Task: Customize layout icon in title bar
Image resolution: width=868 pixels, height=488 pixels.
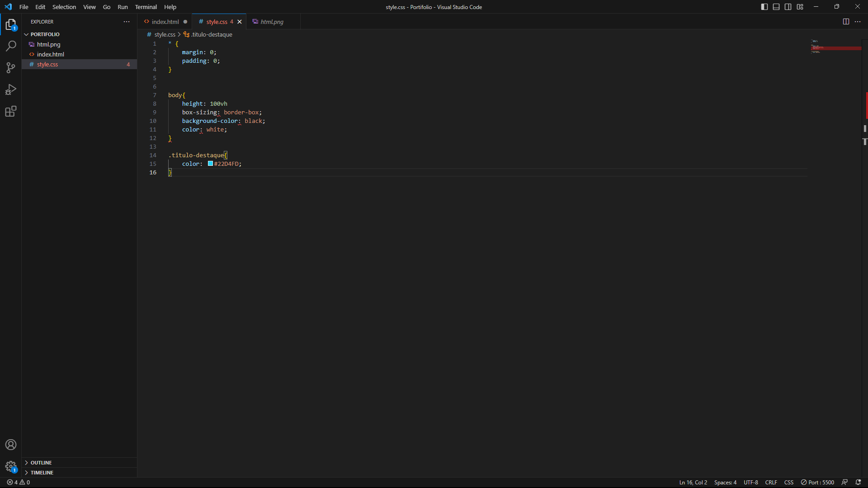Action: pyautogui.click(x=800, y=7)
